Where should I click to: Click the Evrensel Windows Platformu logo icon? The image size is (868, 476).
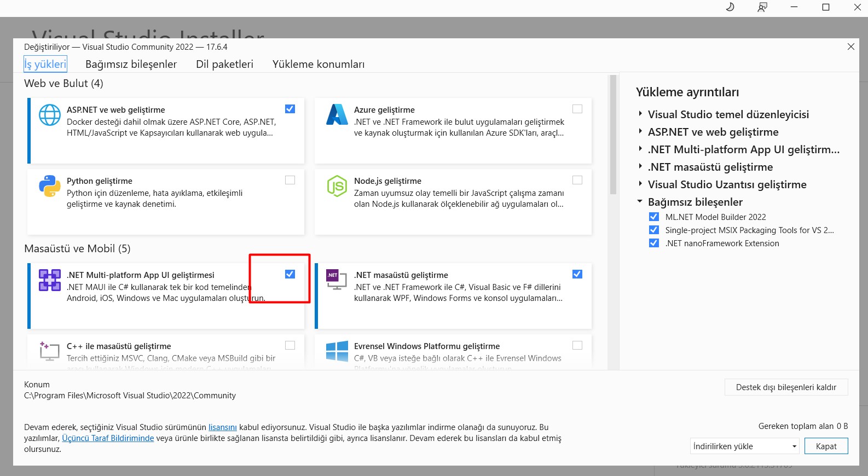coord(337,351)
